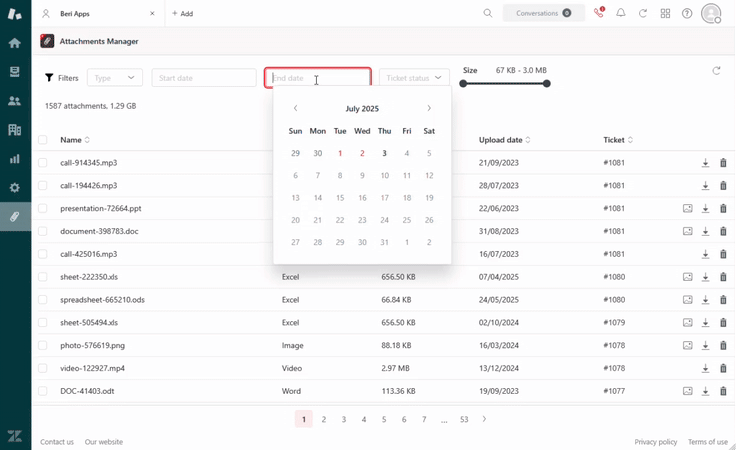The image size is (736, 450).
Task: Open the Admin settings gear in sidebar
Action: pos(15,188)
